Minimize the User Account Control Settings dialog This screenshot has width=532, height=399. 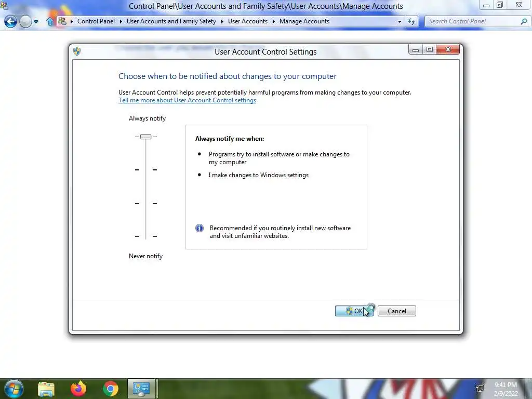416,50
